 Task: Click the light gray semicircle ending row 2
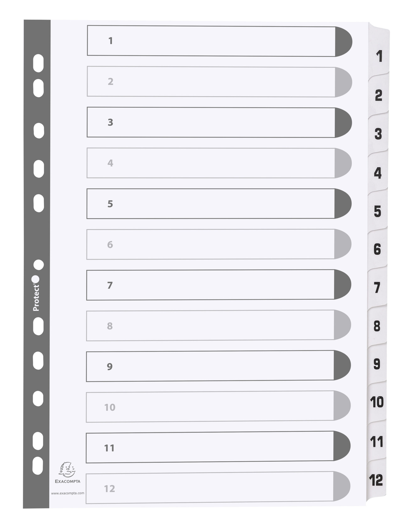tap(343, 82)
